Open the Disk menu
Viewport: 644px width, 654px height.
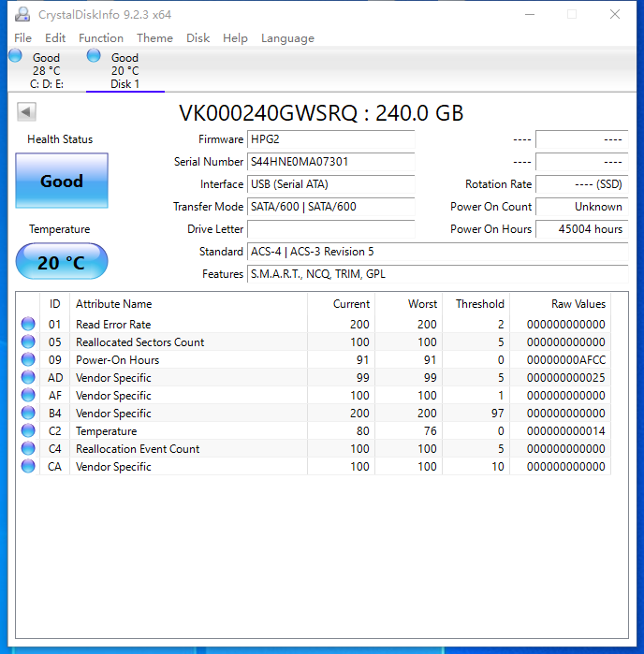tap(198, 38)
